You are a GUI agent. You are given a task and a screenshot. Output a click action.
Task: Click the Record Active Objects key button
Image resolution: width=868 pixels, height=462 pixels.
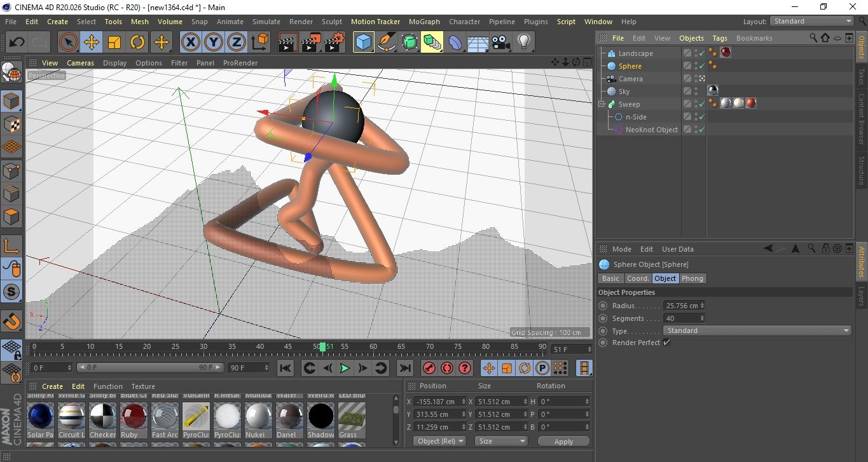pos(429,368)
